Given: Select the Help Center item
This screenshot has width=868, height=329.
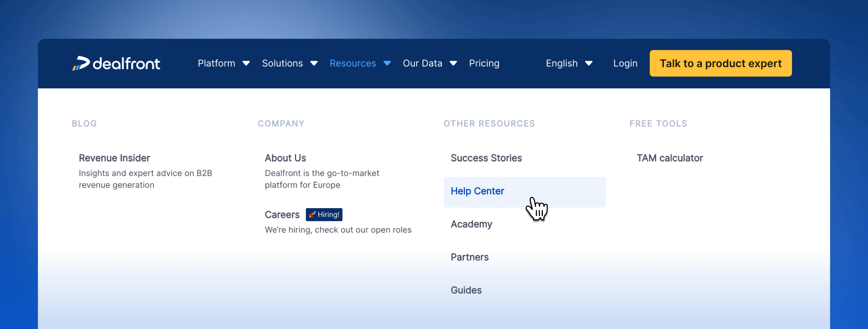Looking at the screenshot, I should point(524,192).
